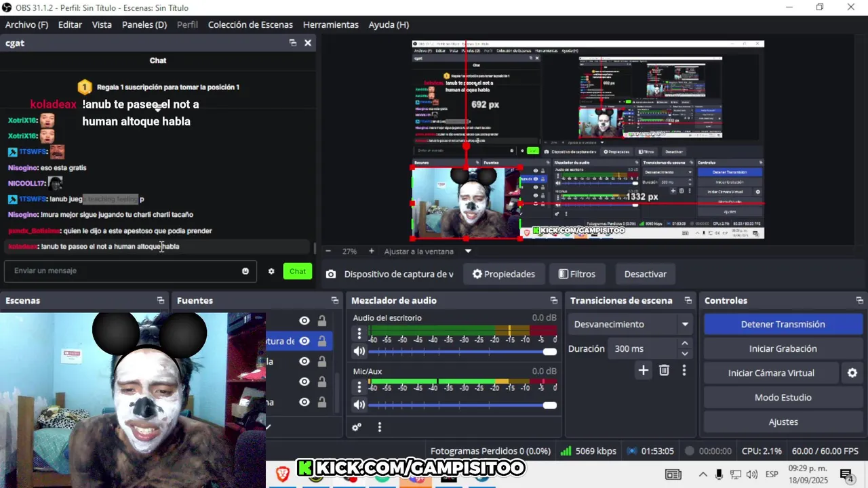Screen dimensions: 868x488
Task: Open advanced audio properties gears
Action: [x=357, y=427]
